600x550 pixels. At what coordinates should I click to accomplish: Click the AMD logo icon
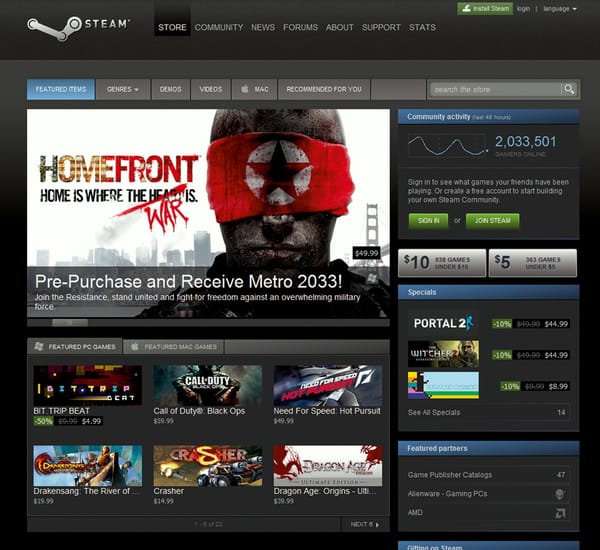pyautogui.click(x=560, y=513)
